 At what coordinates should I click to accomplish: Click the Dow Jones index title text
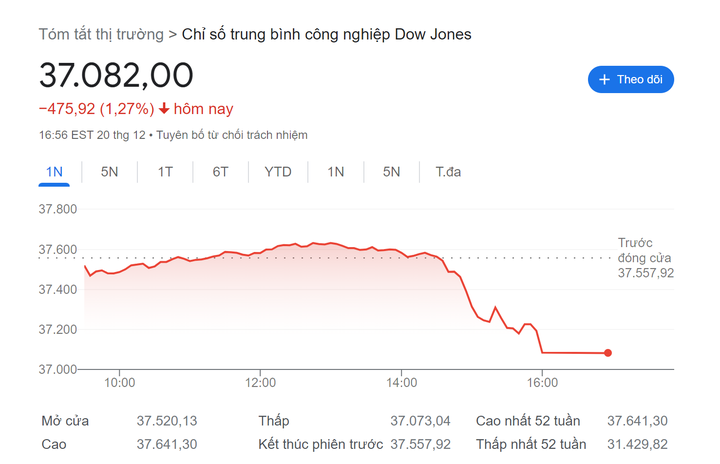click(326, 34)
